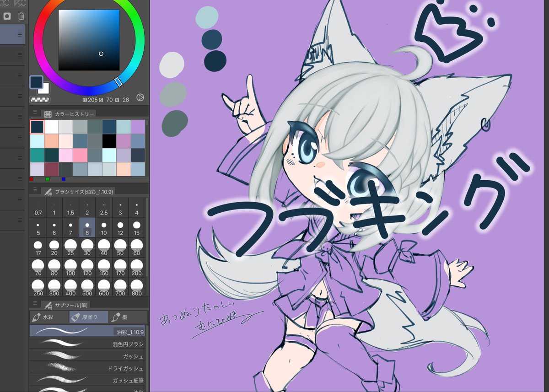Set brush size to 500
The height and width of the screenshot is (392, 549).
87,288
